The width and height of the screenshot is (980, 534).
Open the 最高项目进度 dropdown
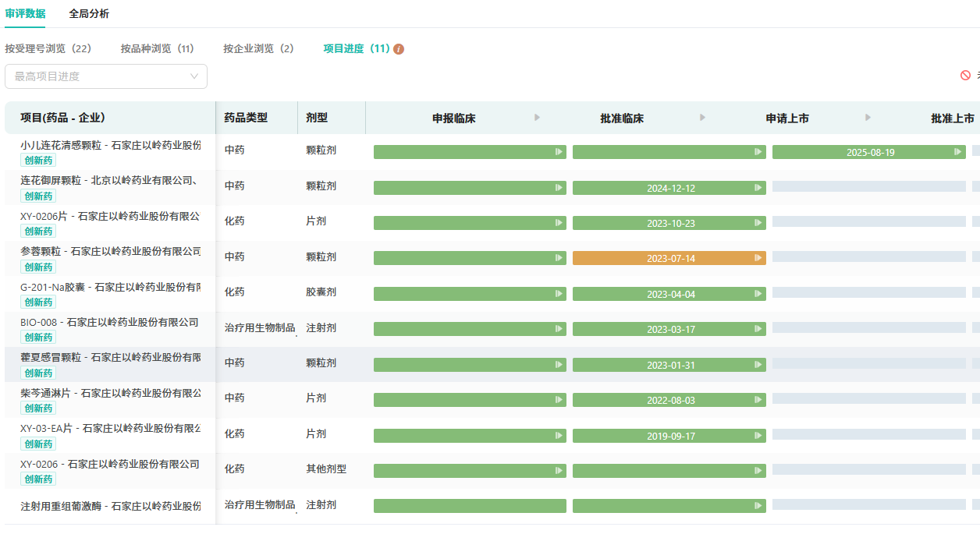(x=106, y=76)
